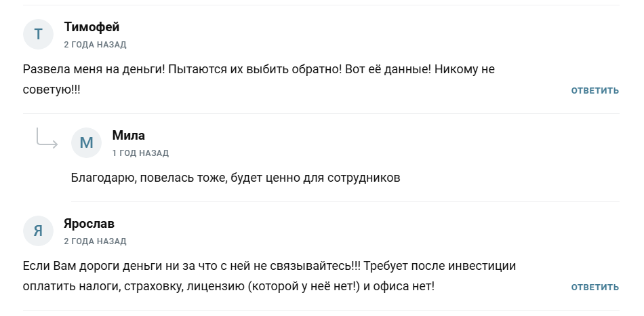
Task: Click the line starting 'оплатить налоги, страховку'
Action: pos(228,286)
